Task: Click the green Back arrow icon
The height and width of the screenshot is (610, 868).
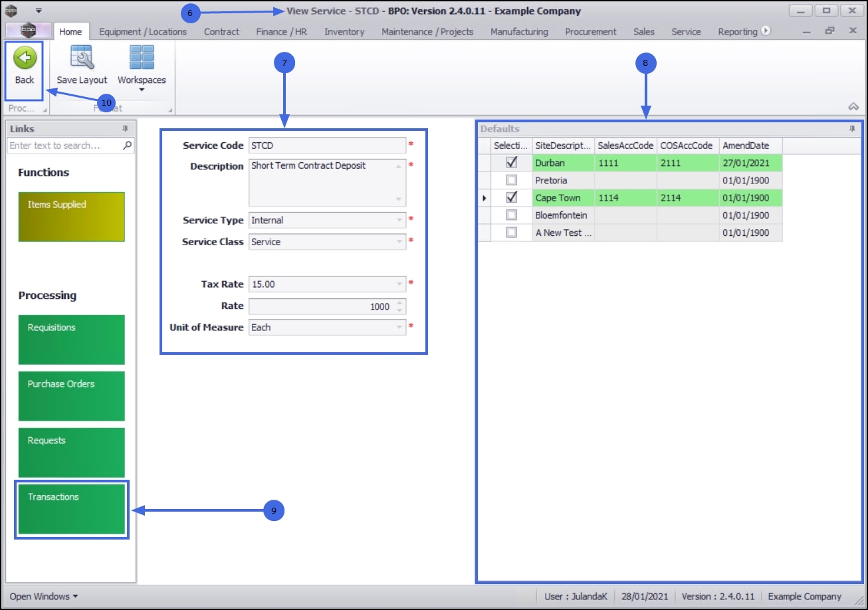Action: [x=25, y=58]
